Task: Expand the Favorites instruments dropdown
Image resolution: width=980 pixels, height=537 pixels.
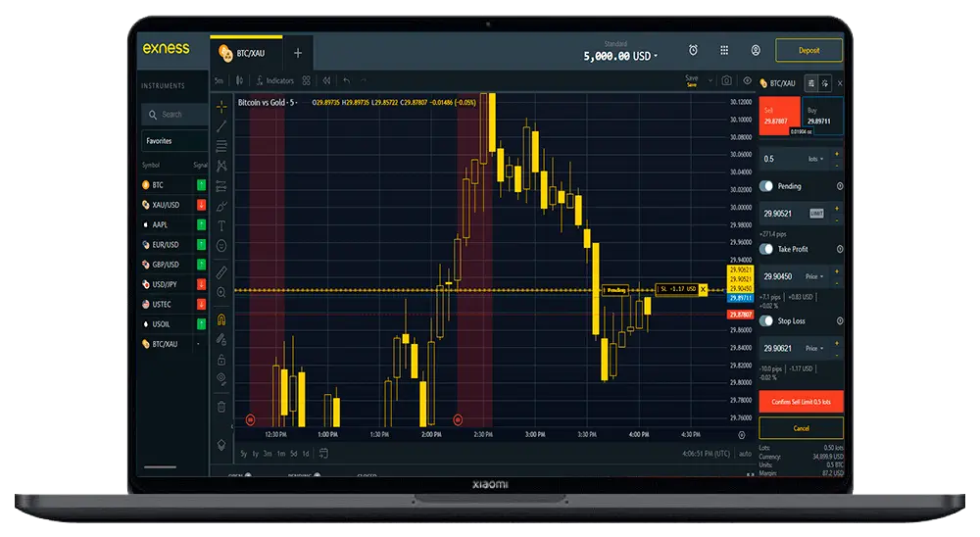Action: tap(174, 141)
